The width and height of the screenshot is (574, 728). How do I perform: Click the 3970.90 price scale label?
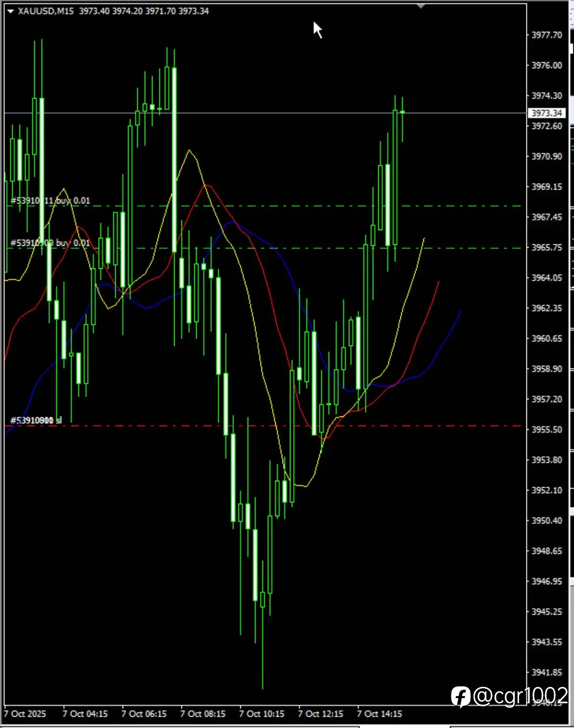point(547,156)
